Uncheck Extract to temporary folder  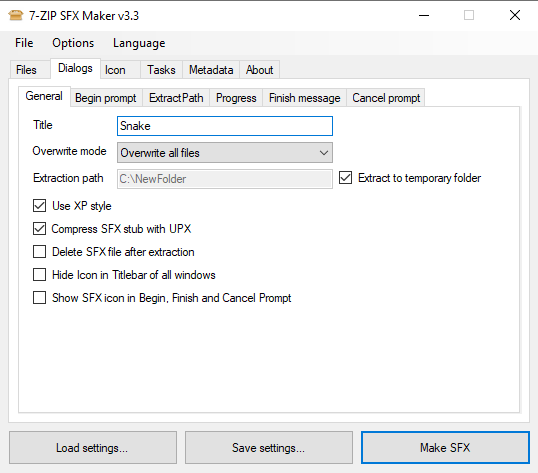(346, 178)
